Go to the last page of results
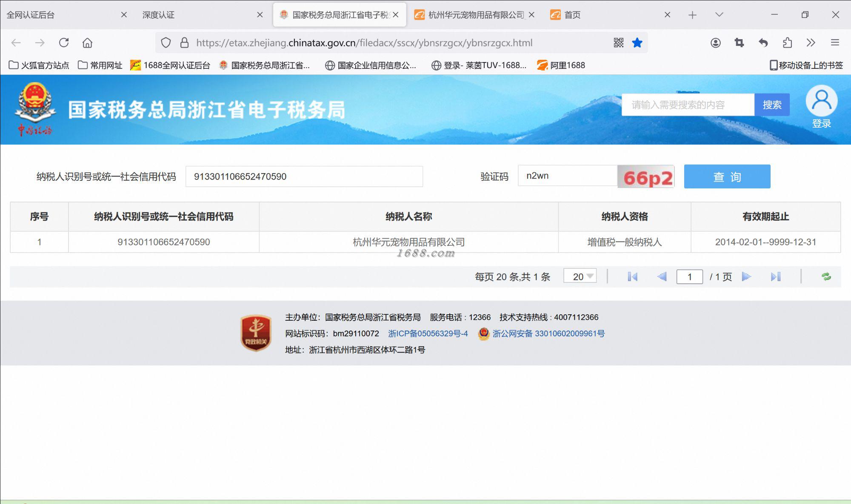851x504 pixels. pos(775,277)
